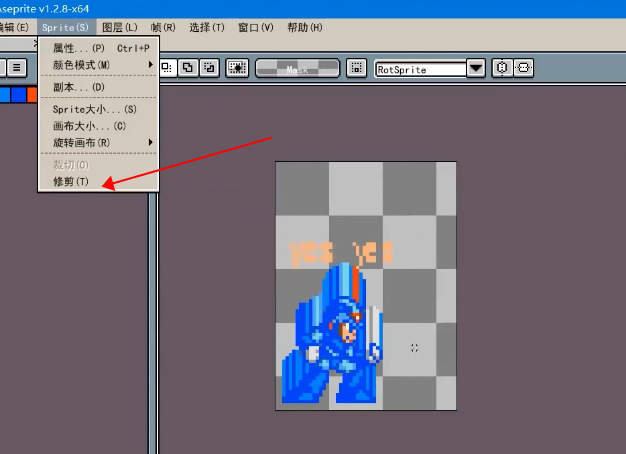
Task: Open the 编辑(E) menu
Action: coord(14,28)
